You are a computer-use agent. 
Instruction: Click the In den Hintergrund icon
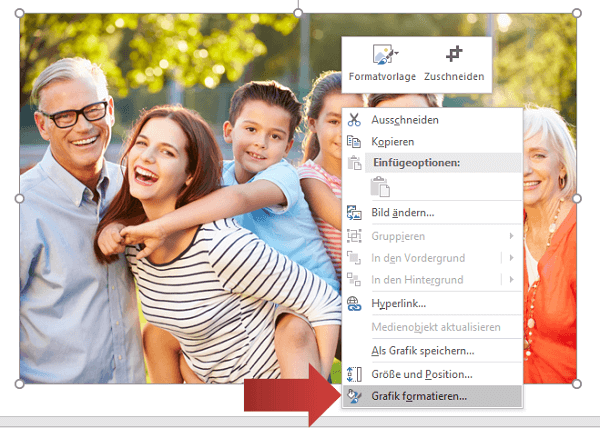354,279
